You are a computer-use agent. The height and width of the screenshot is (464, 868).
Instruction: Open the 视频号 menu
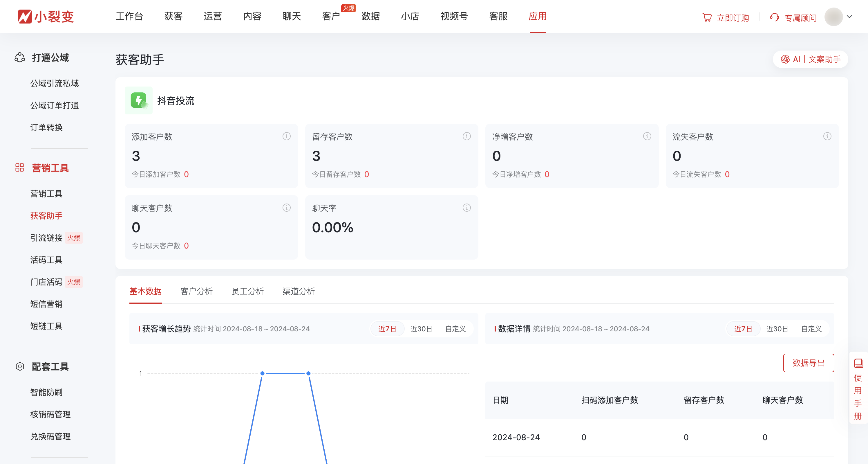coord(454,16)
